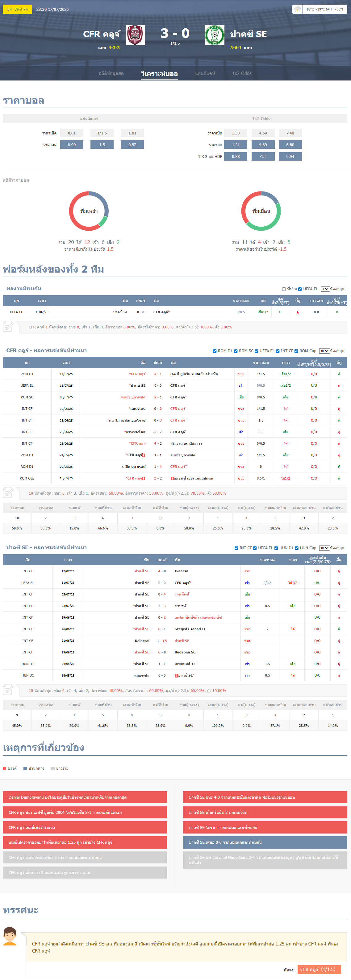Click the เอฟซี ยูนิเรีย 2004 โซลโบเซีย team name
The image size is (351, 980).
(x=194, y=374)
